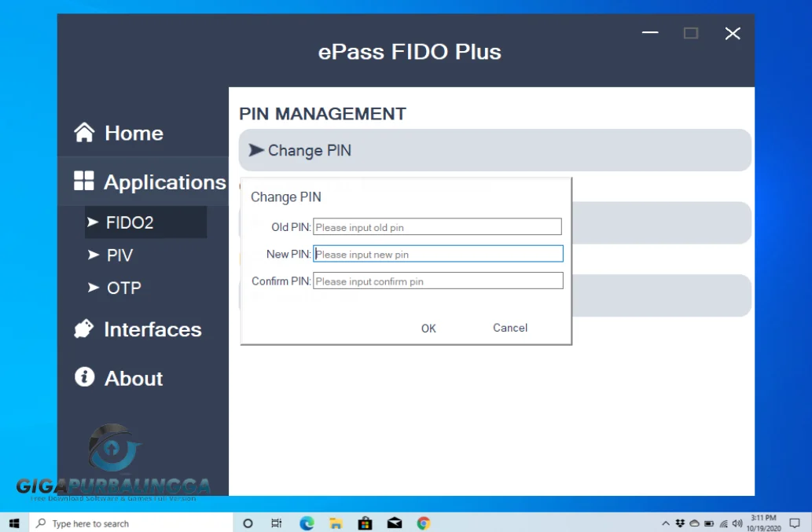Image resolution: width=812 pixels, height=532 pixels.
Task: Open the Mail app from taskbar
Action: (x=395, y=523)
